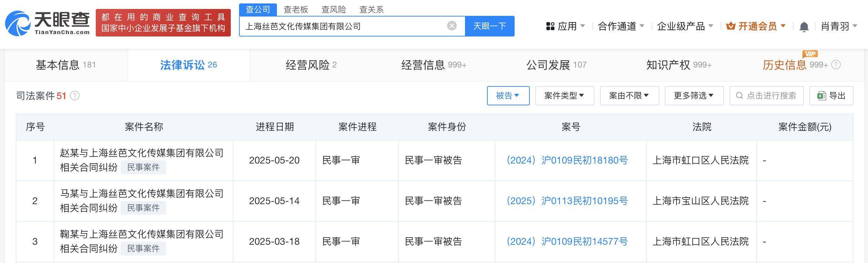Click the apps grid icon

pos(550,26)
